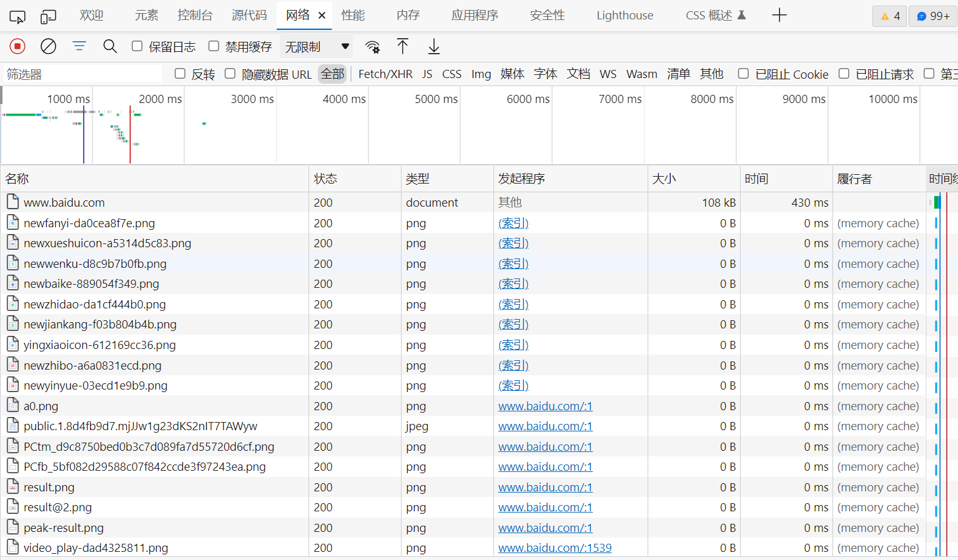Check the 隐藏数据 URL checkbox

(230, 74)
